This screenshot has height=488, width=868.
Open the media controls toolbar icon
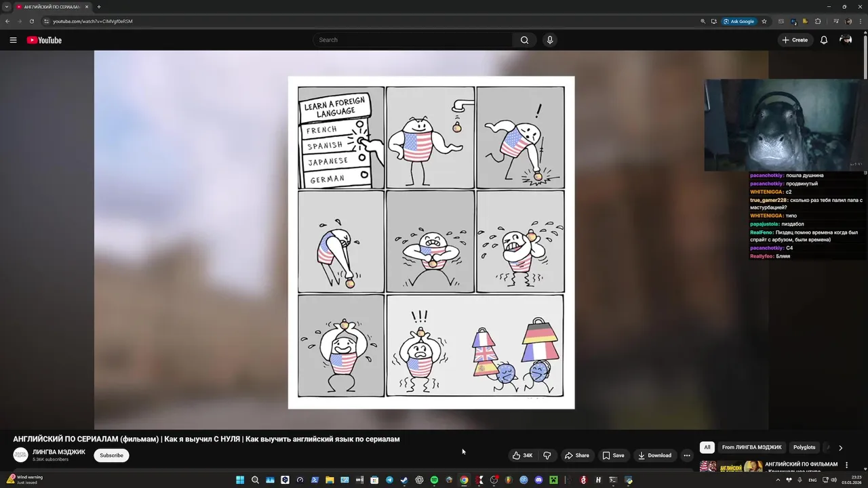click(836, 21)
